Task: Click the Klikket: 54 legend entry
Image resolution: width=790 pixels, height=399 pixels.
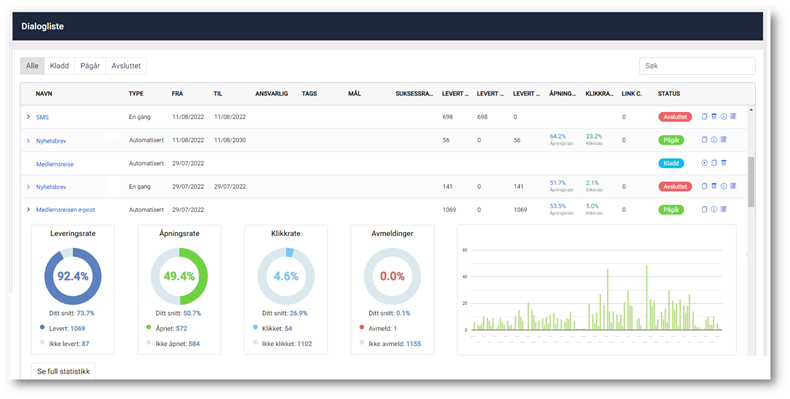Action: (x=272, y=328)
